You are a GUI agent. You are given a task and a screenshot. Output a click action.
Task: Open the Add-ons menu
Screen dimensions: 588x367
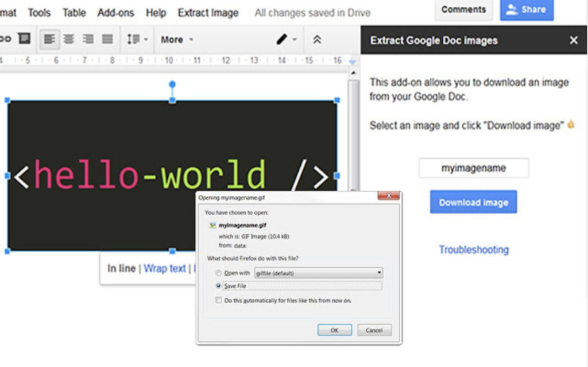[115, 13]
